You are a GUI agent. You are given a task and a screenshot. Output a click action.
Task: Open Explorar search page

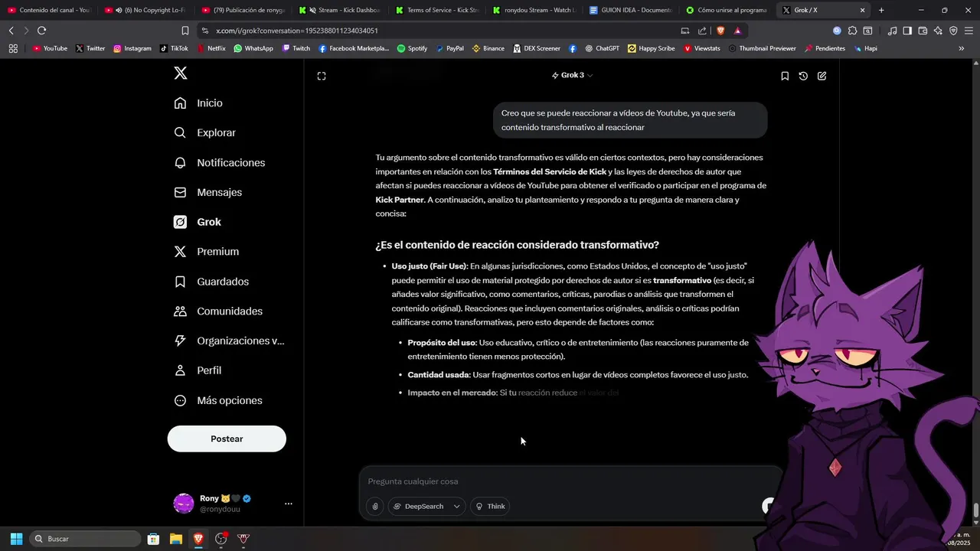pyautogui.click(x=204, y=132)
